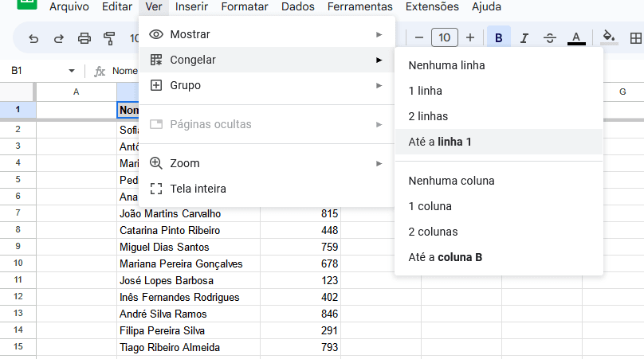Click the borders grid icon
Screen dimensions: 644x359
point(635,37)
